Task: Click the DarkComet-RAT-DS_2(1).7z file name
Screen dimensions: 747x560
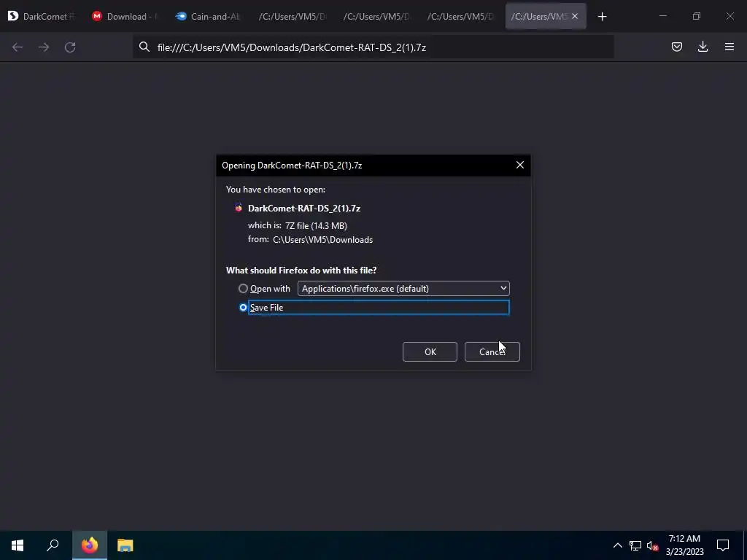Action: tap(304, 208)
